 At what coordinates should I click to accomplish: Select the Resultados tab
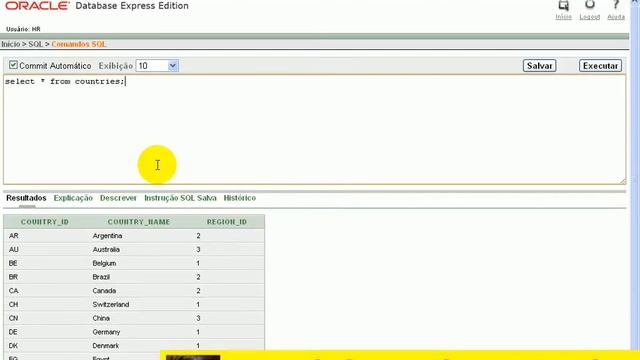(26, 198)
